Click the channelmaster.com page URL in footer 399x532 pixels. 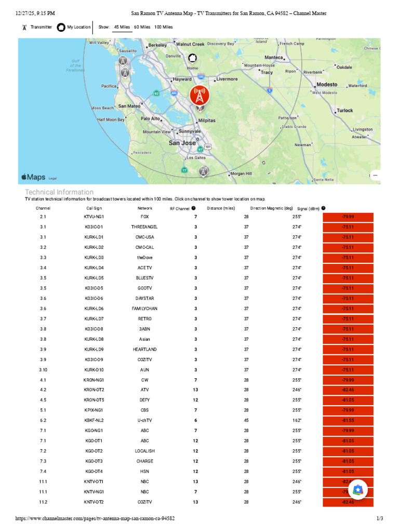coord(95,518)
